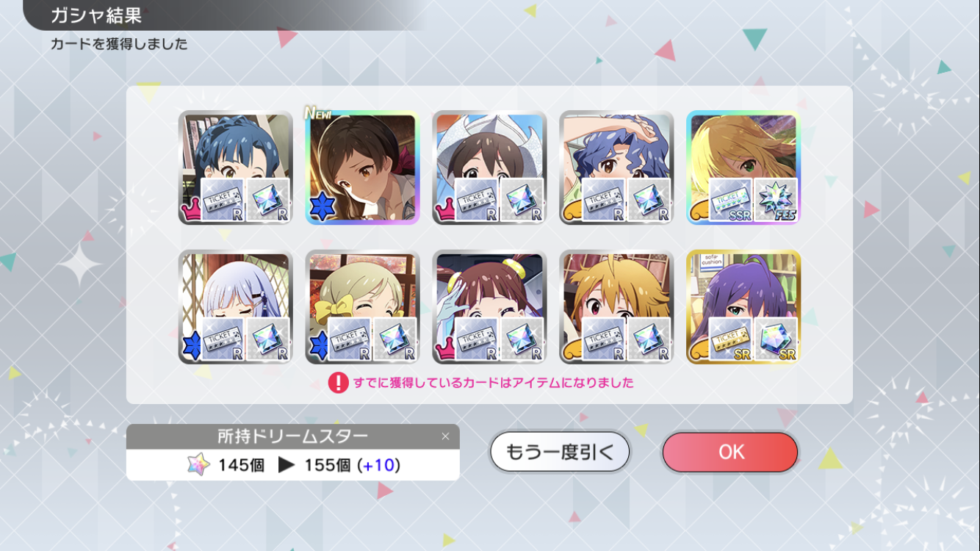Screen dimensions: 980x551
Task: Select the dark blue braided hair card
Action: point(236,168)
